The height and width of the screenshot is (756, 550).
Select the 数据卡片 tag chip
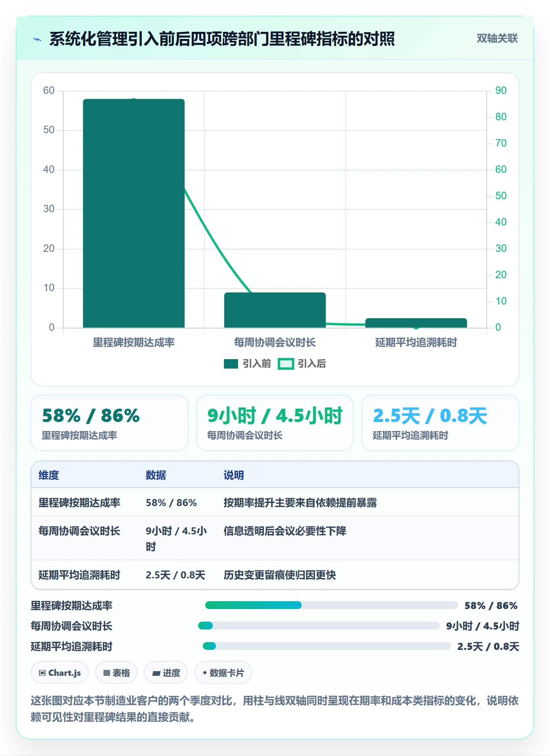[223, 673]
